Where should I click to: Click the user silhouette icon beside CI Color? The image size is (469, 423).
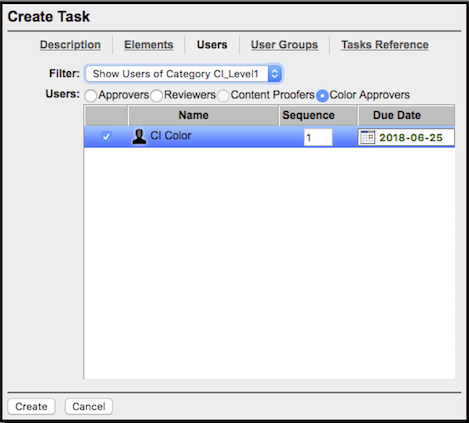[x=139, y=136]
